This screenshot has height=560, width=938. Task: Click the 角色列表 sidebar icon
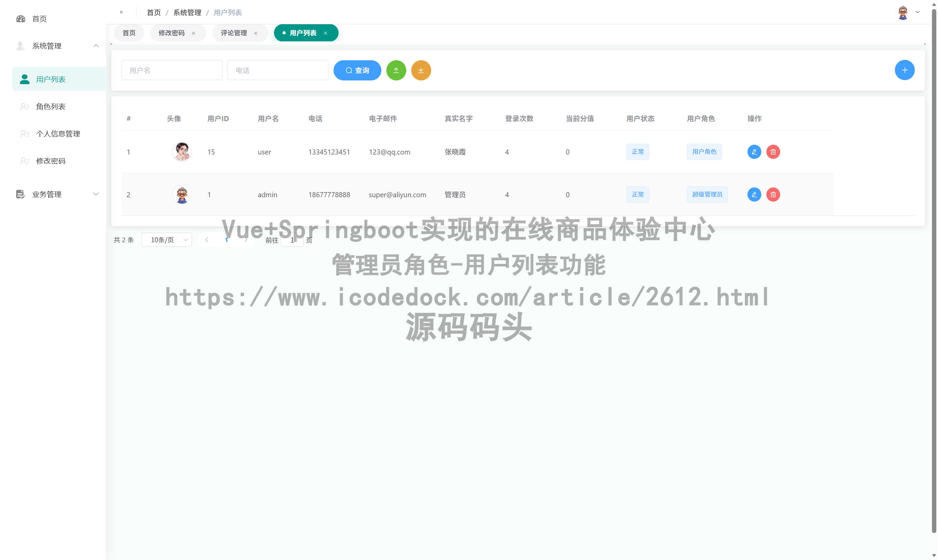coord(25,106)
